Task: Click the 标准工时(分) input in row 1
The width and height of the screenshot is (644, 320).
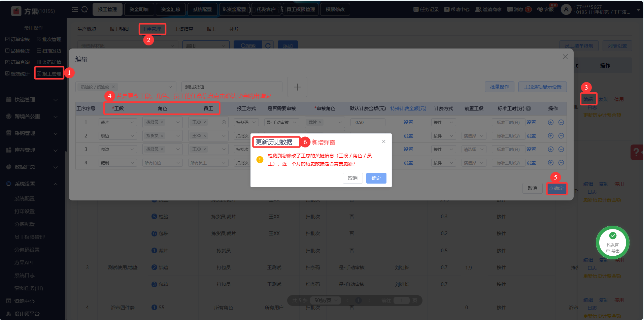Action: pos(508,122)
